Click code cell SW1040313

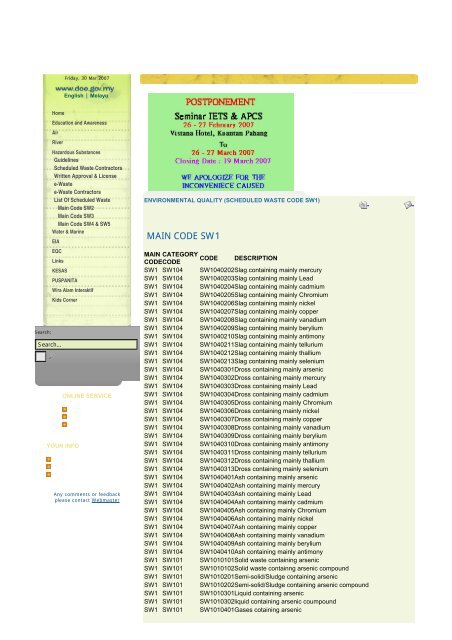[217, 469]
